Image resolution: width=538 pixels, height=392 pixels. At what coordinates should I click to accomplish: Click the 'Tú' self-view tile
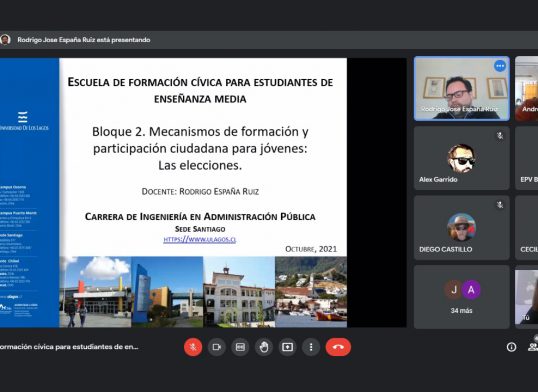pos(527,297)
